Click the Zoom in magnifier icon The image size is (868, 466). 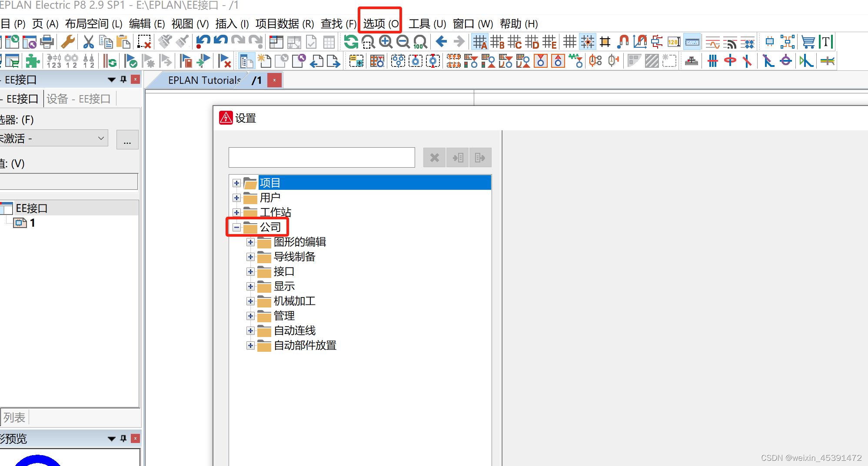386,42
